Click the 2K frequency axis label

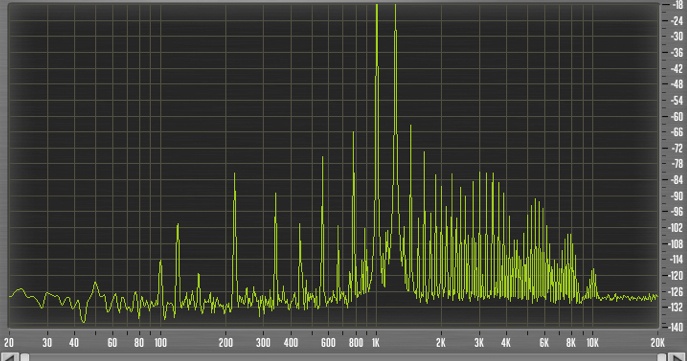441,343
